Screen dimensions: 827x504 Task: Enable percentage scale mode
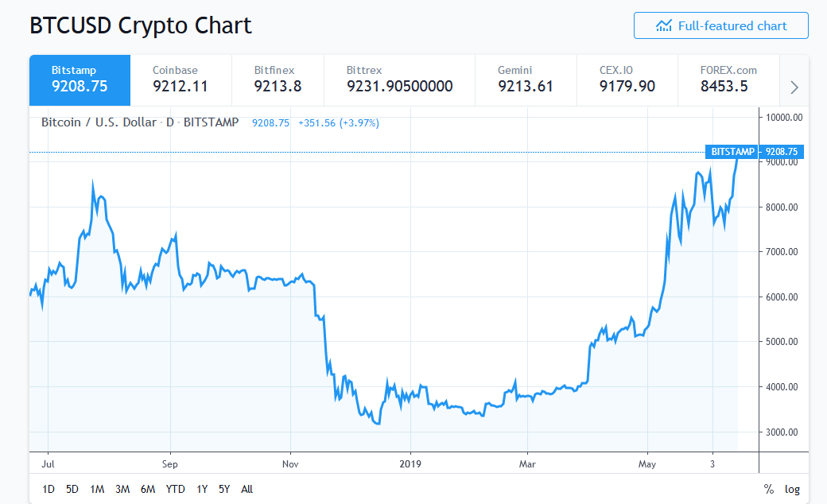point(768,489)
